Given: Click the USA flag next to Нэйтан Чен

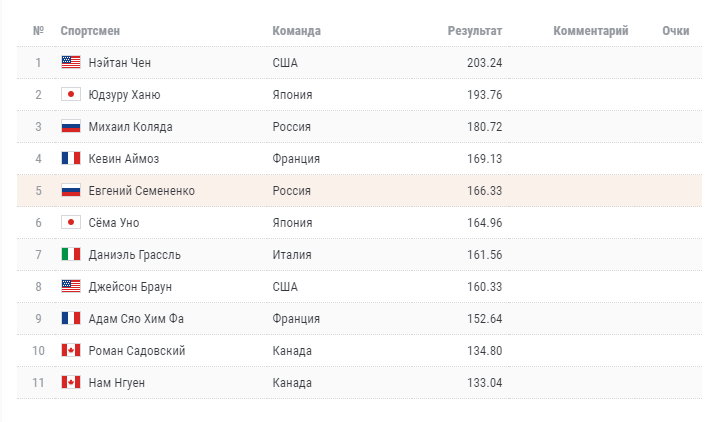Looking at the screenshot, I should (x=70, y=62).
